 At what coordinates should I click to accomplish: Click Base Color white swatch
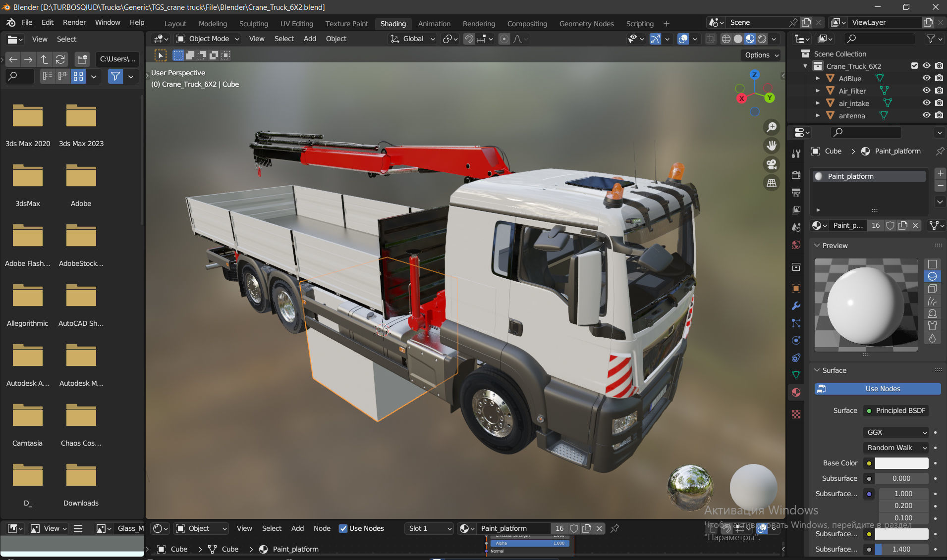point(901,463)
